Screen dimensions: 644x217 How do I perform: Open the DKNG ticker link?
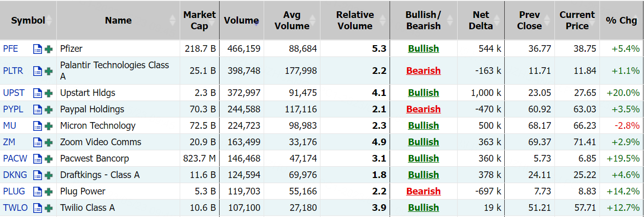click(14, 175)
